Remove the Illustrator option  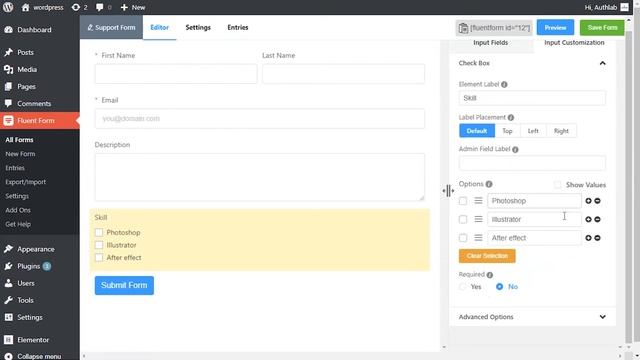[598, 219]
